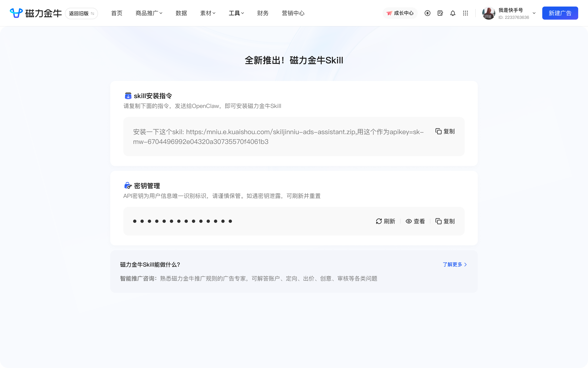Open the 首页 menu item
Screen dimensions: 588x368
117,13
